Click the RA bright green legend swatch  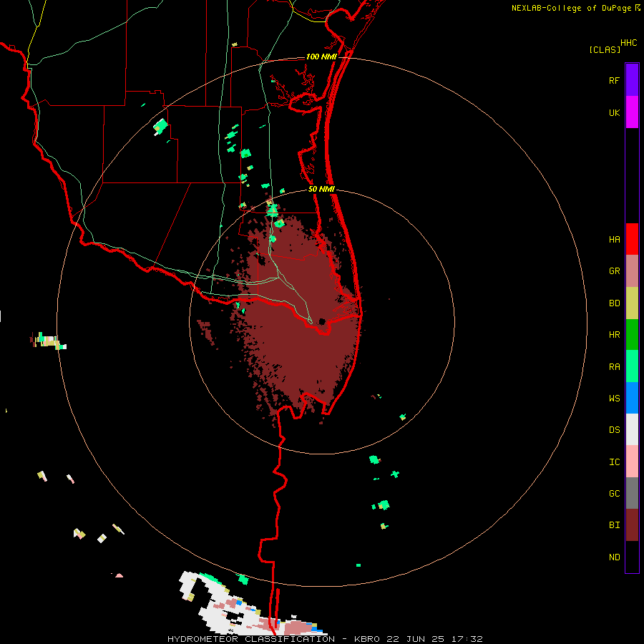click(x=632, y=366)
